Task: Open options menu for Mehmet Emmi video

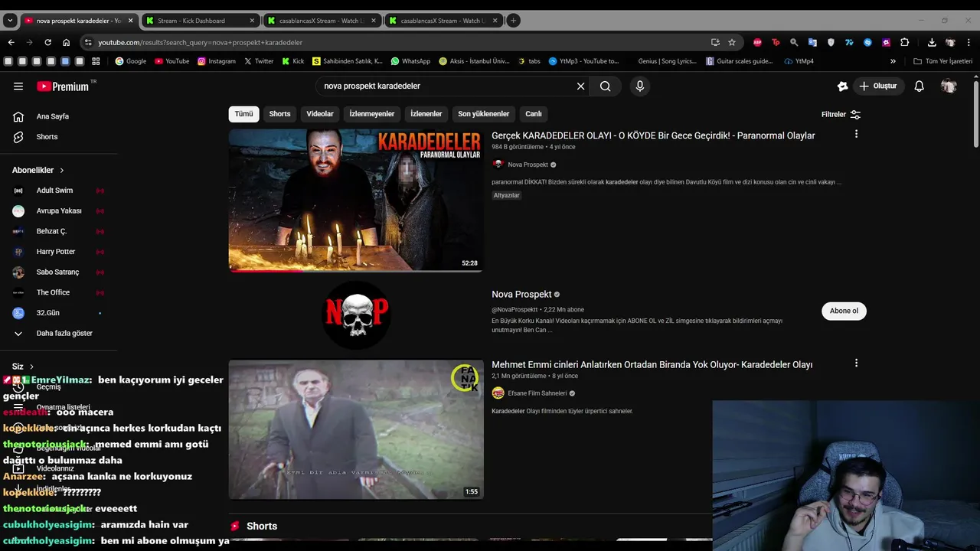Action: click(x=856, y=364)
